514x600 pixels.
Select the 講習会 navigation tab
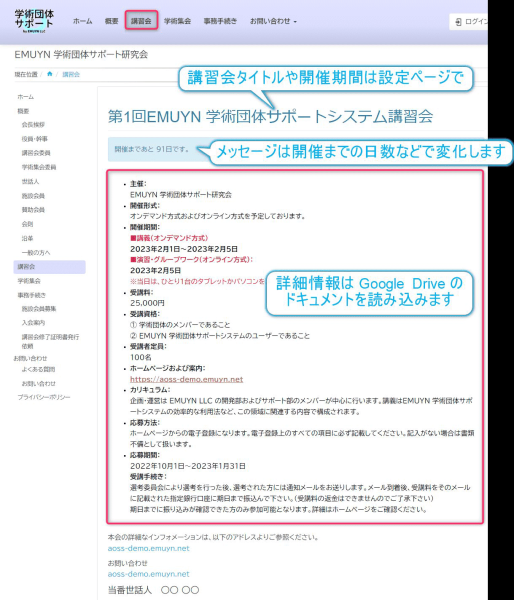pos(141,21)
